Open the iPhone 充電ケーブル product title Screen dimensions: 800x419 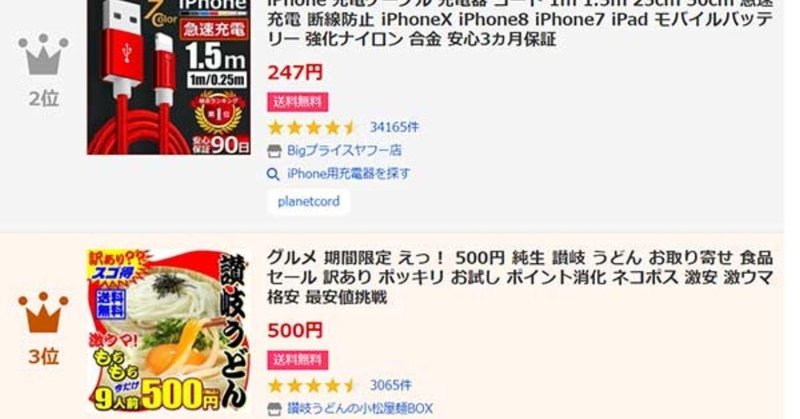pos(520,23)
